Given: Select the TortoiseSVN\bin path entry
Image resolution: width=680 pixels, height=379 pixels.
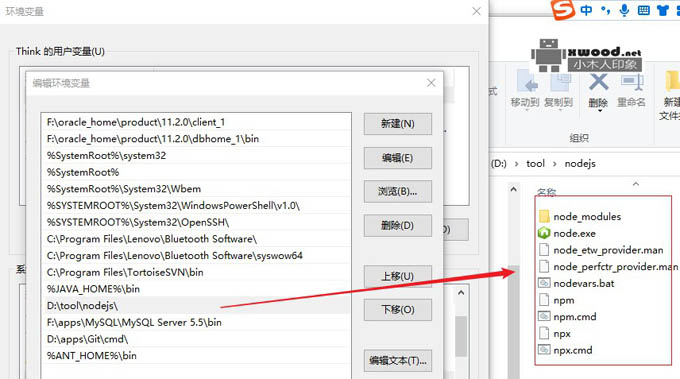Looking at the screenshot, I should pyautogui.click(x=196, y=272).
